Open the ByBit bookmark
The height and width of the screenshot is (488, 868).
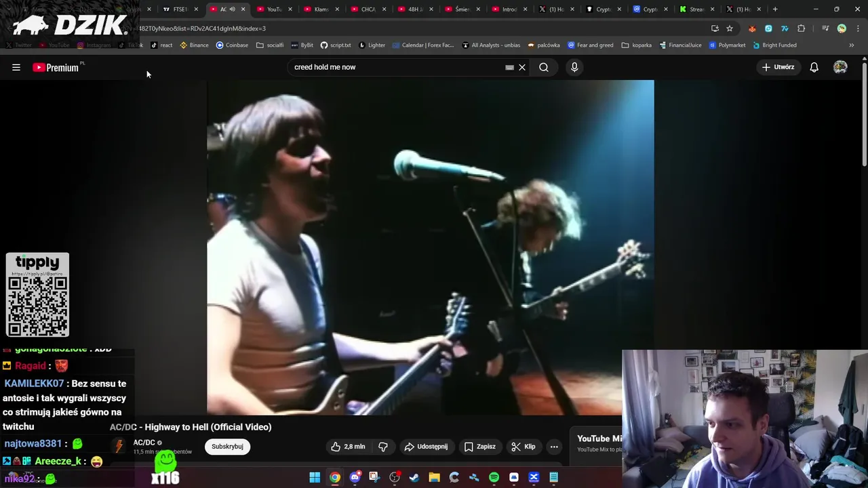pyautogui.click(x=302, y=45)
